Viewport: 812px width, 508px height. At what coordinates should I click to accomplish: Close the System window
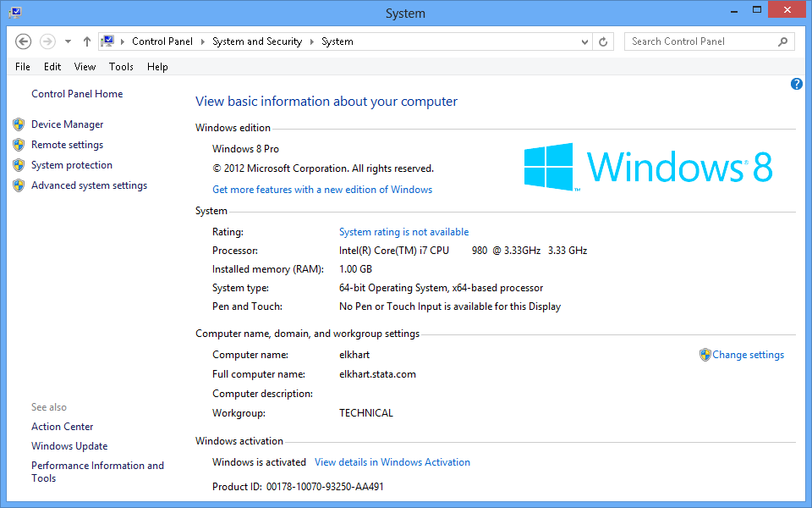(787, 10)
